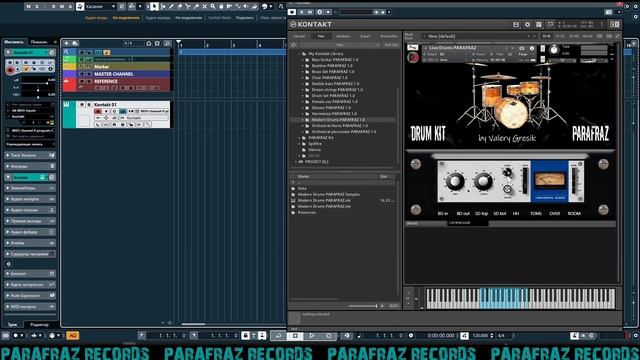Select the ROOM mixer channel label

click(574, 213)
